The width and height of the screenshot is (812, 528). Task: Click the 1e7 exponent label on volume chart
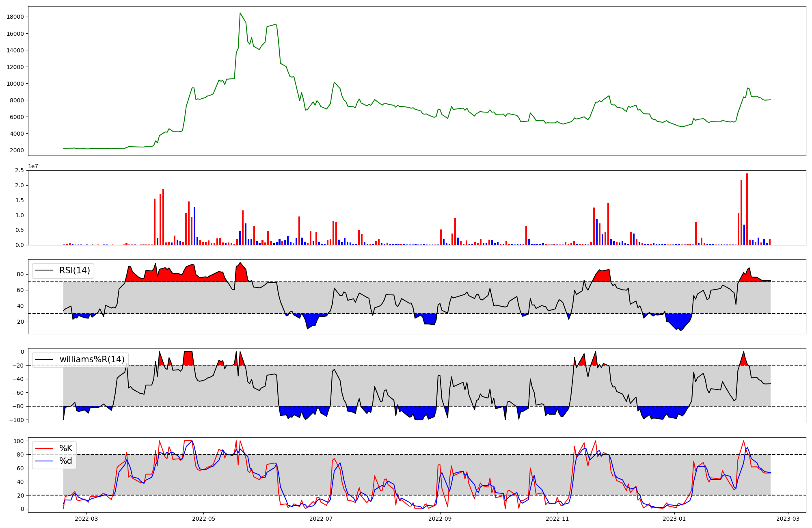(33, 167)
